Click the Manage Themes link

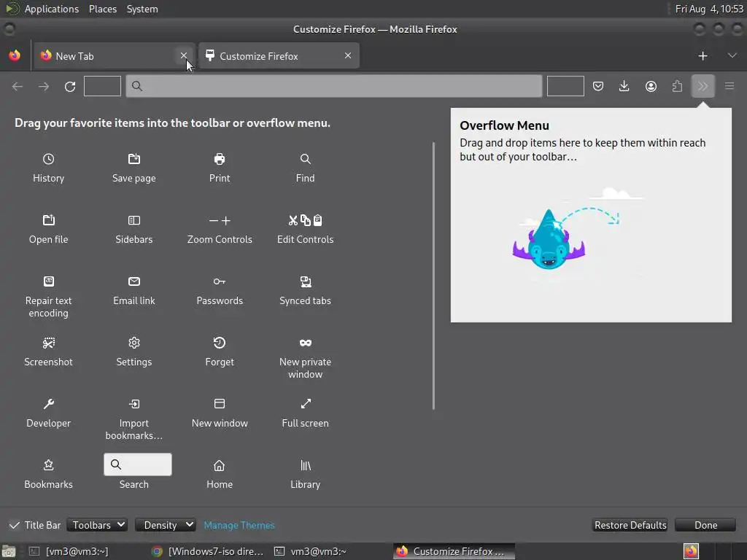tap(239, 525)
